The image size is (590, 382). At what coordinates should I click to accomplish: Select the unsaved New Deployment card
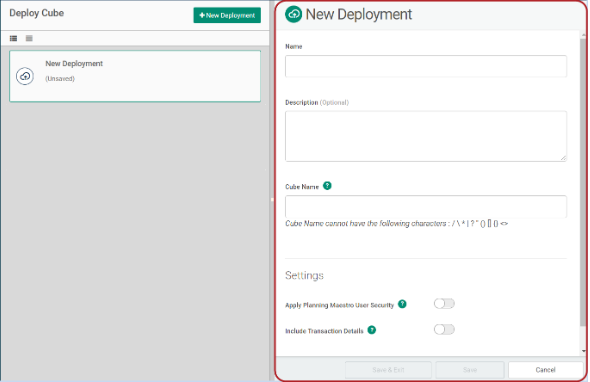click(135, 76)
